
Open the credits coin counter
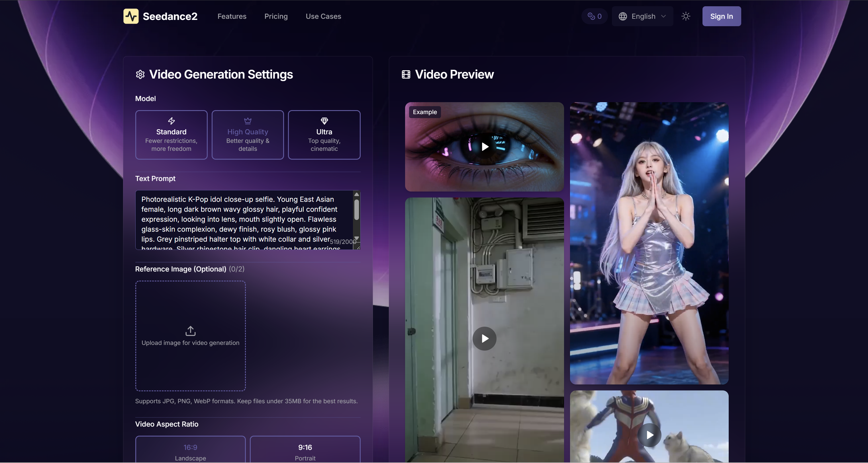coord(595,16)
